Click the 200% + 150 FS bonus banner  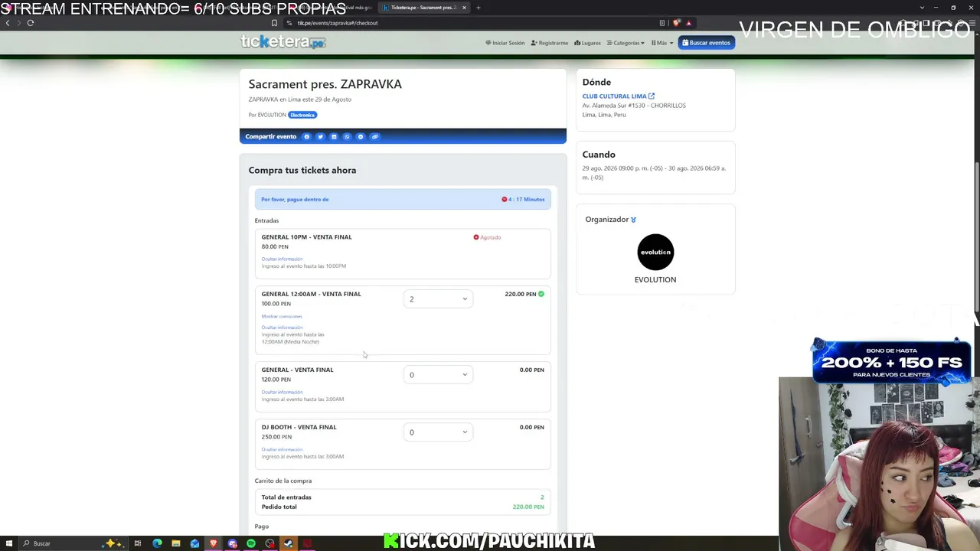coord(891,361)
